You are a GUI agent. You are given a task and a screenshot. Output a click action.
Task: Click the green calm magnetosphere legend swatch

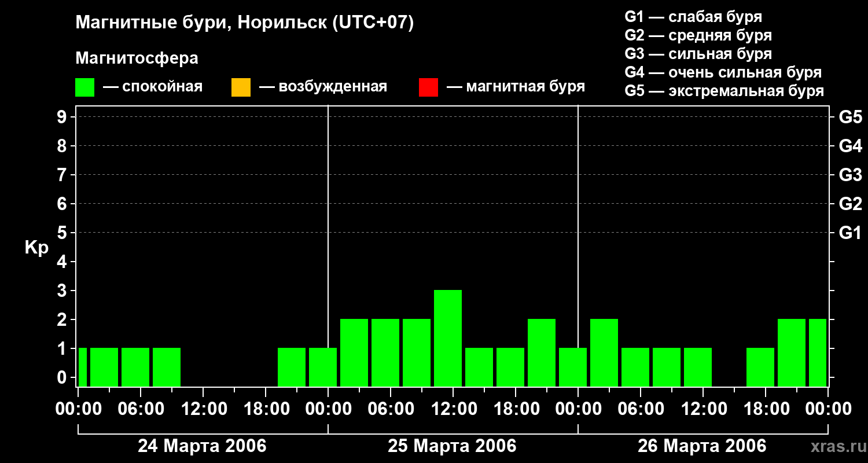click(x=84, y=87)
